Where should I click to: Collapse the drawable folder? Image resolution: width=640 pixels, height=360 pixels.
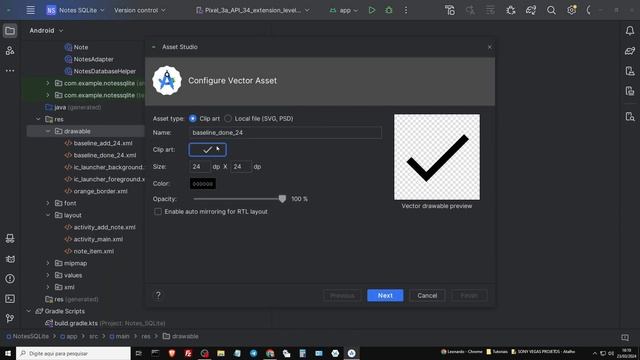coord(48,131)
